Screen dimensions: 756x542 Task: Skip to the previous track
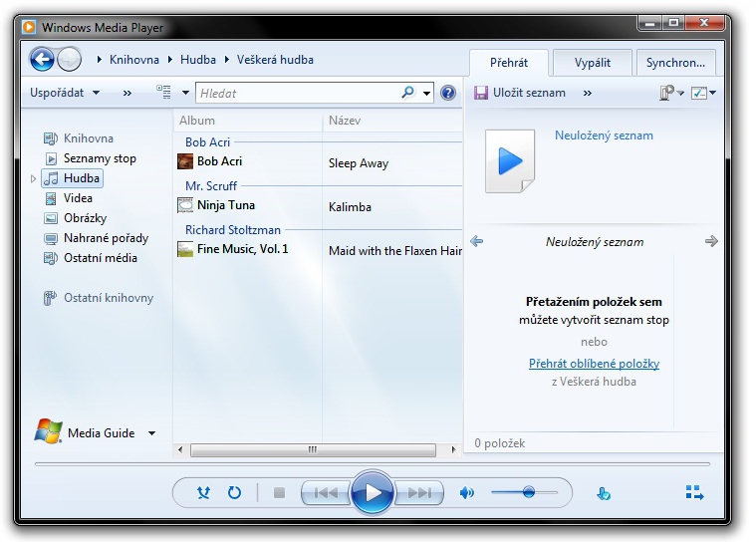coord(326,493)
